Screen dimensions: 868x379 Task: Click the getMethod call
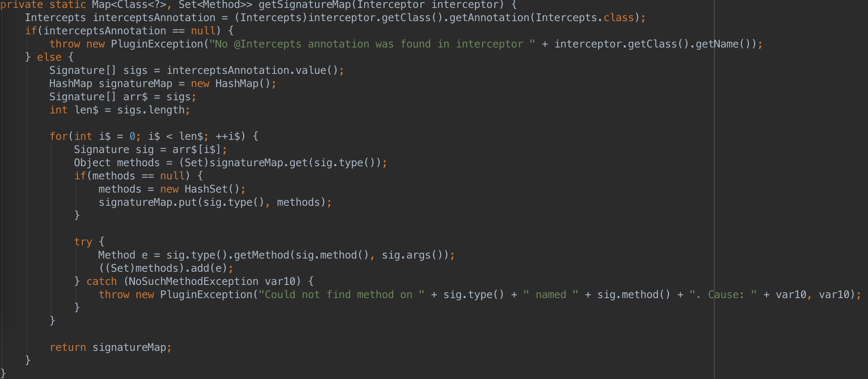click(261, 255)
